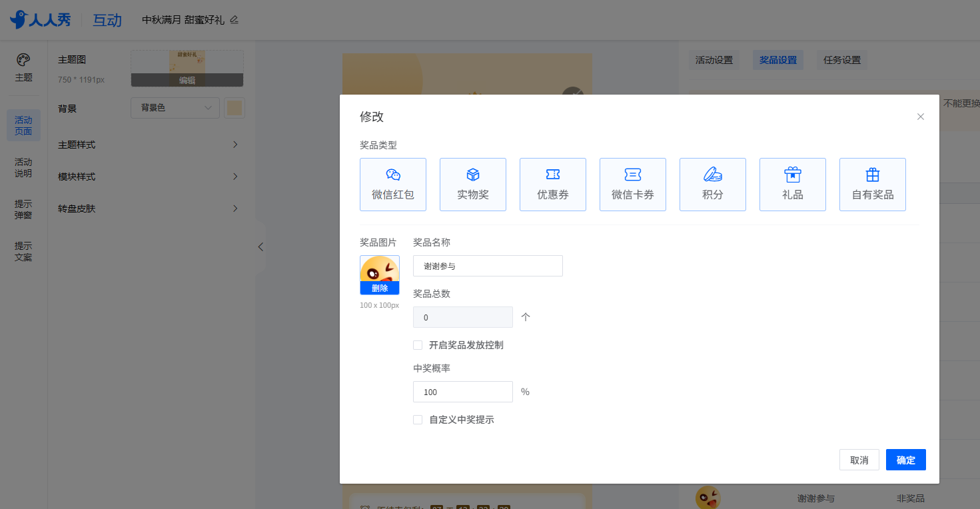Pick the 礼品 prize type
Image resolution: width=980 pixels, height=509 pixels.
[x=793, y=185]
